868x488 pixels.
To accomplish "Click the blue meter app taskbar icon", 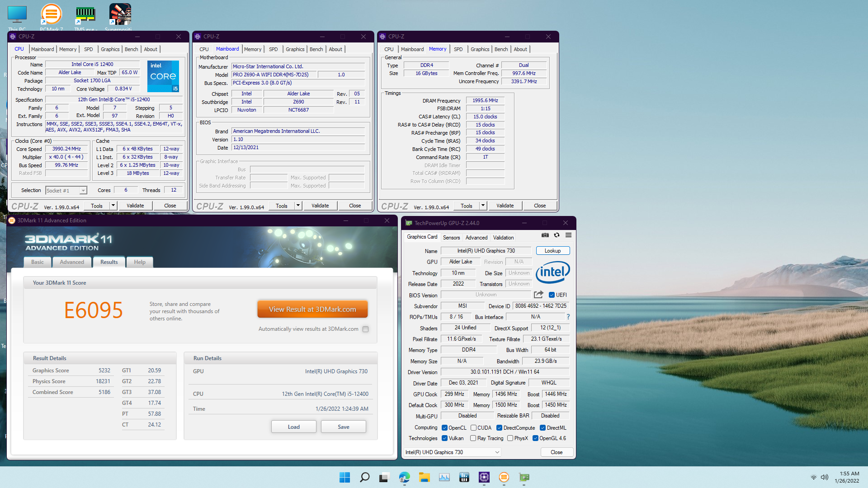I will [x=464, y=477].
